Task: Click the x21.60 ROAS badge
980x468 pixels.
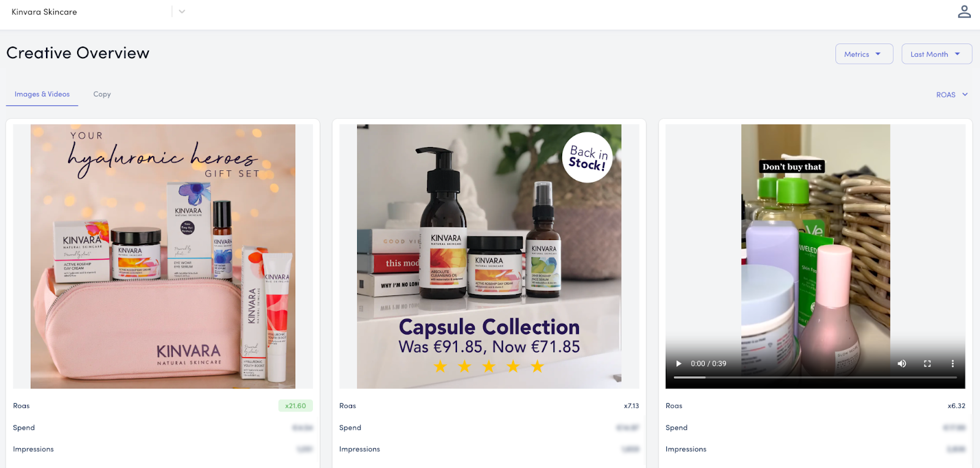Action: point(295,406)
